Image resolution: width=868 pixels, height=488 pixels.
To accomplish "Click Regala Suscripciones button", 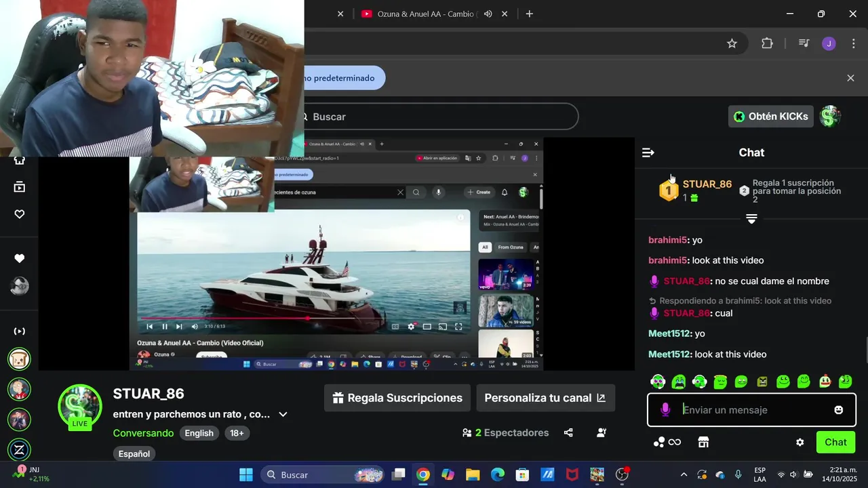I will point(397,398).
